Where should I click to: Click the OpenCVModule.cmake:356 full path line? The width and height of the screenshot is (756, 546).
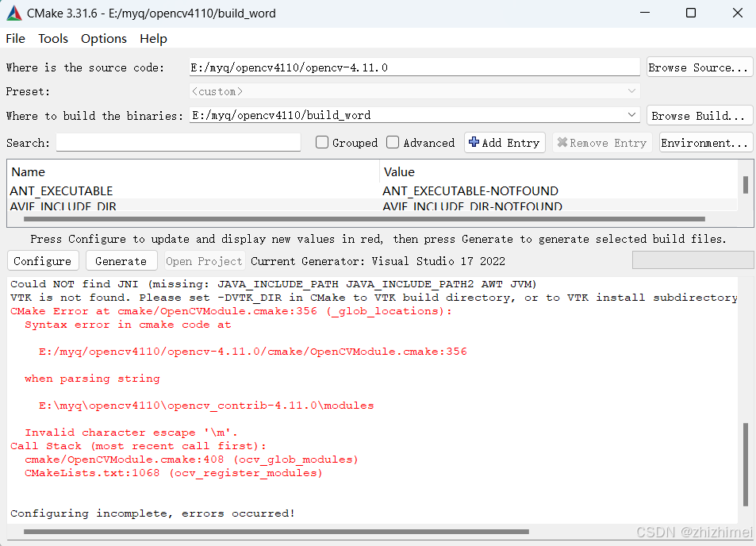[252, 351]
